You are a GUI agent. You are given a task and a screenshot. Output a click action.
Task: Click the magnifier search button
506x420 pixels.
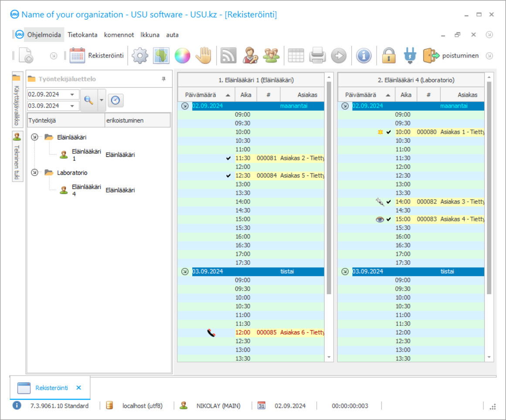click(89, 100)
